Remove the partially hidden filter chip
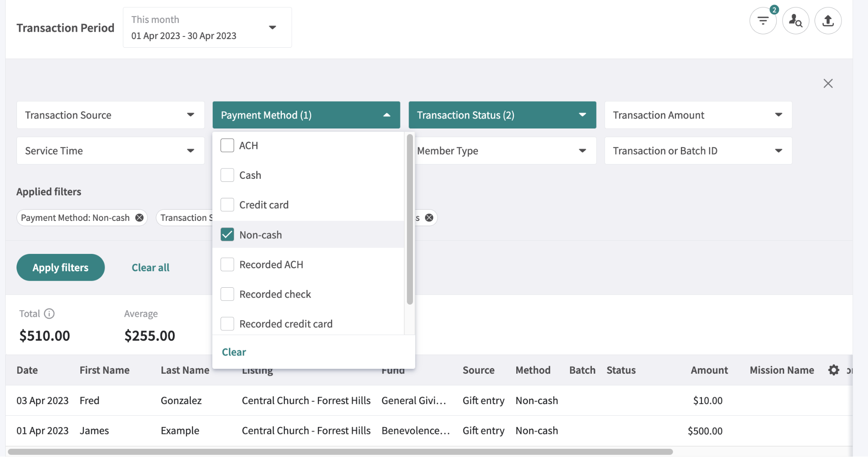This screenshot has width=868, height=457. click(x=429, y=218)
